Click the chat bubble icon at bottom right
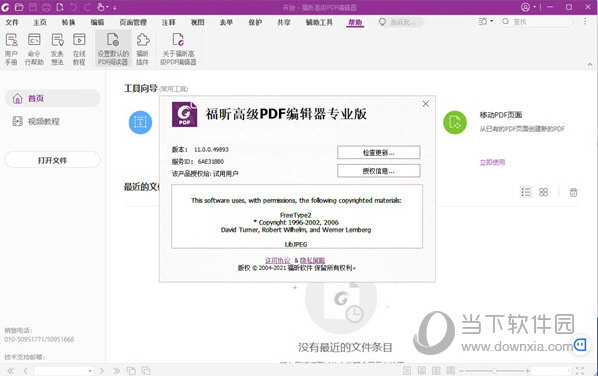This screenshot has height=376, width=598. point(580,345)
